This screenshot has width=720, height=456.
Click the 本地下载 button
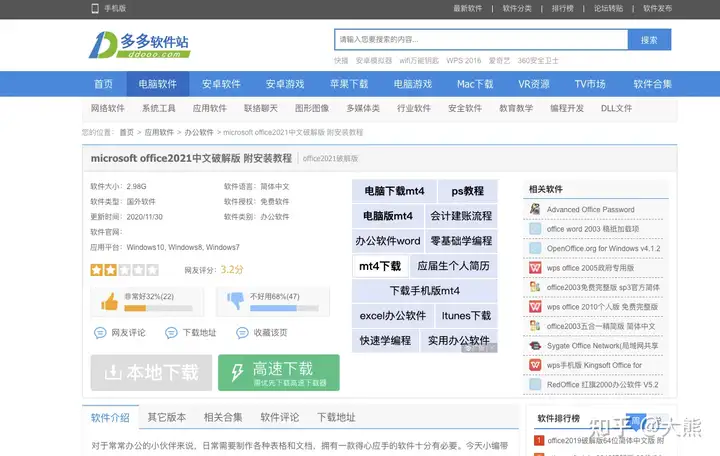(151, 372)
